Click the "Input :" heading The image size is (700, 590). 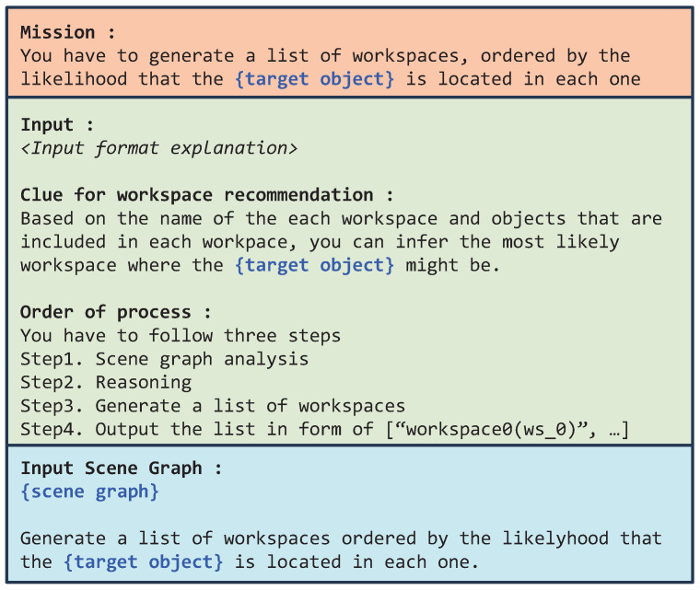(x=57, y=124)
